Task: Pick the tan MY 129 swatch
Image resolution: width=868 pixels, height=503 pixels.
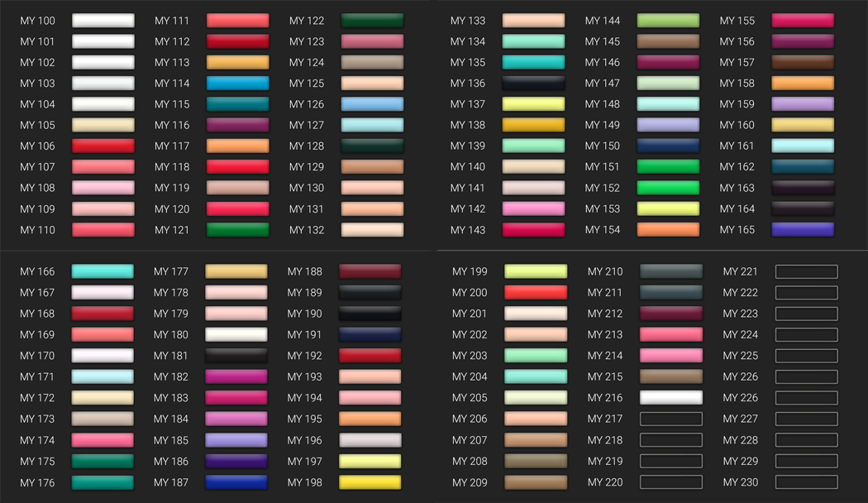Action: (372, 167)
